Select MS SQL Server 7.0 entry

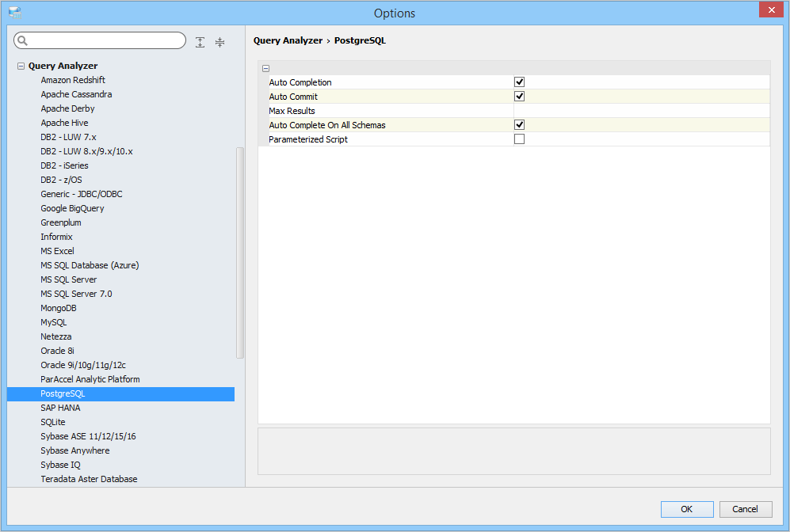(x=77, y=294)
